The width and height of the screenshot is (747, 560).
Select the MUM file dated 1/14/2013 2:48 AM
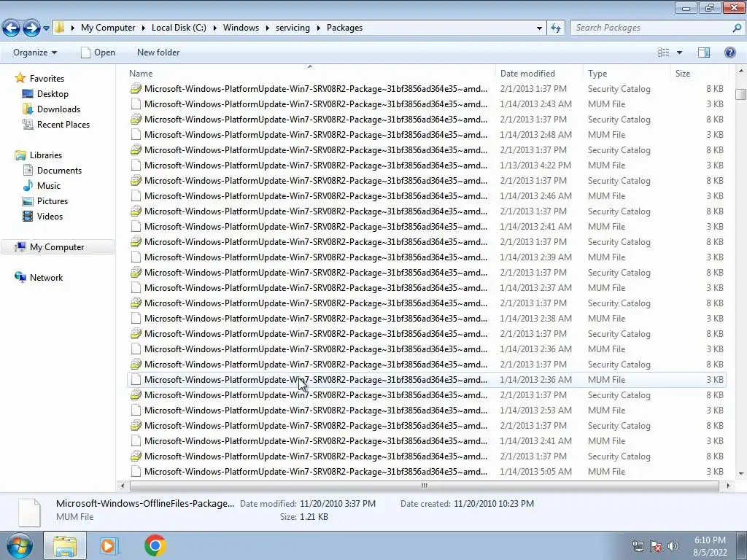point(426,135)
